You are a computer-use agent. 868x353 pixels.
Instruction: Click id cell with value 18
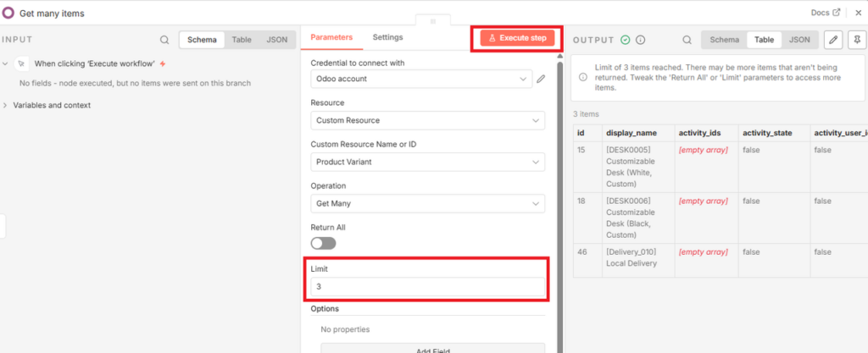tap(587, 218)
